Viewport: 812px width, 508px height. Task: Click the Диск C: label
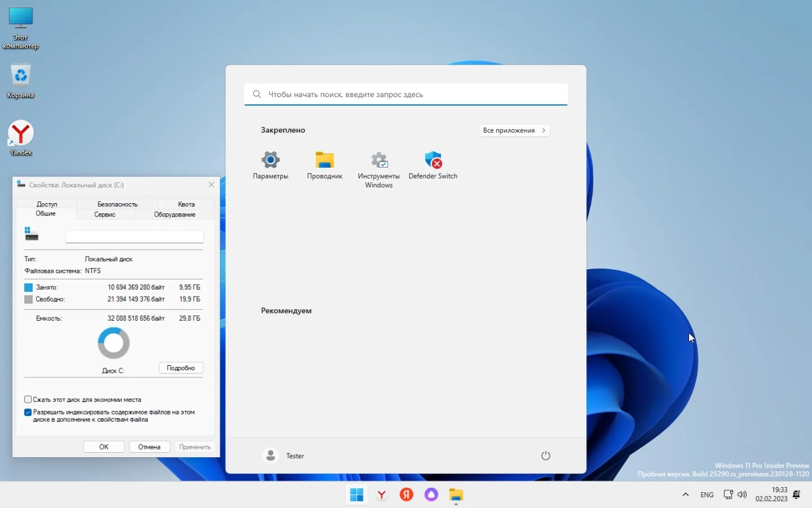[113, 370]
